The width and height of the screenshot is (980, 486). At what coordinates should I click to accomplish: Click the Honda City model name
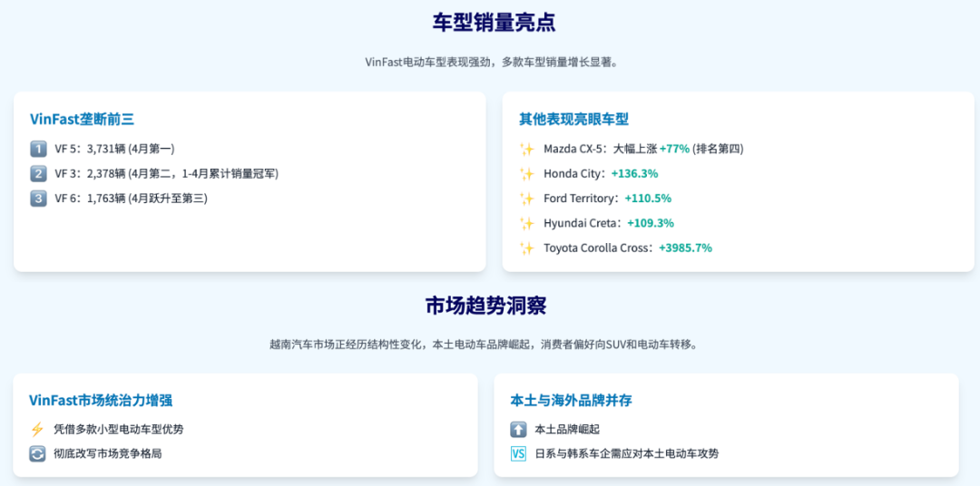(573, 174)
